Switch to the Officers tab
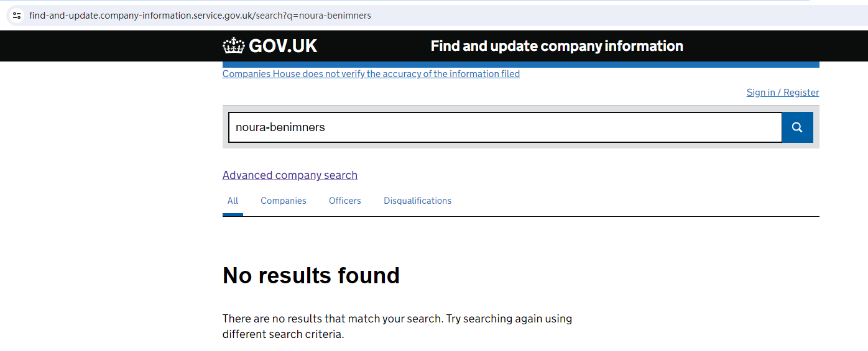Image resolution: width=868 pixels, height=351 pixels. [344, 201]
